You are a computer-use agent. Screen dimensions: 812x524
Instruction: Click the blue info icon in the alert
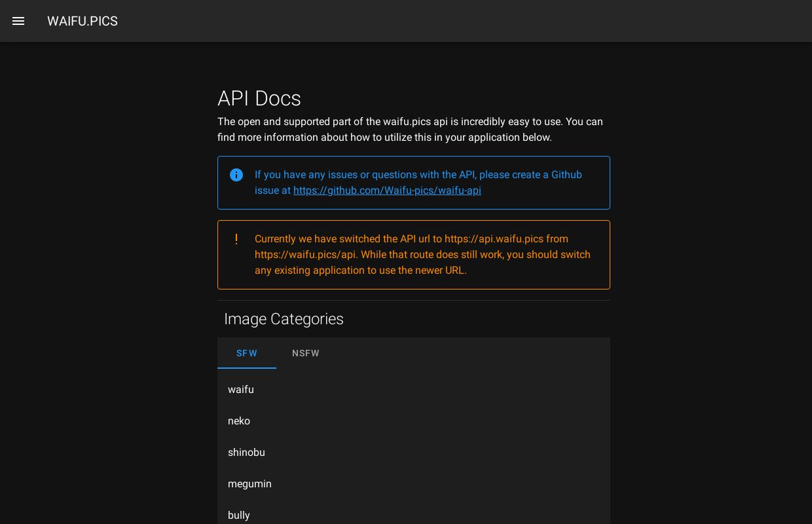[236, 175]
